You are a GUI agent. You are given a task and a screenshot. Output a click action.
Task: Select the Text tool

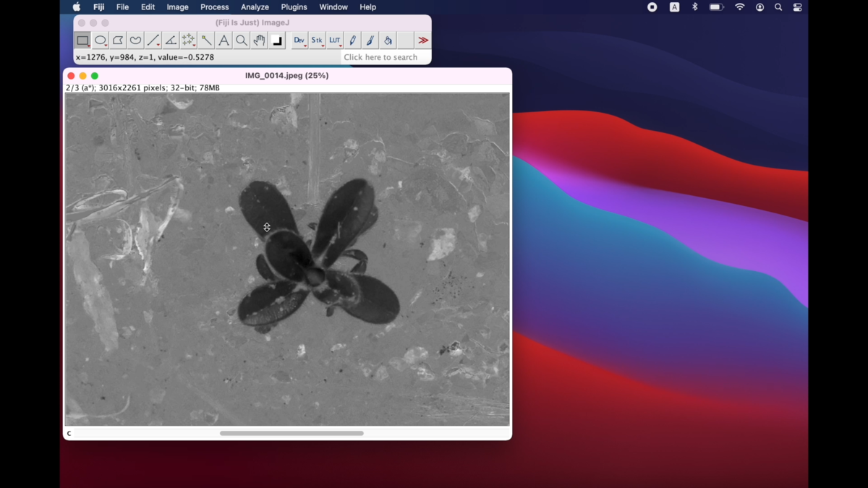click(224, 40)
